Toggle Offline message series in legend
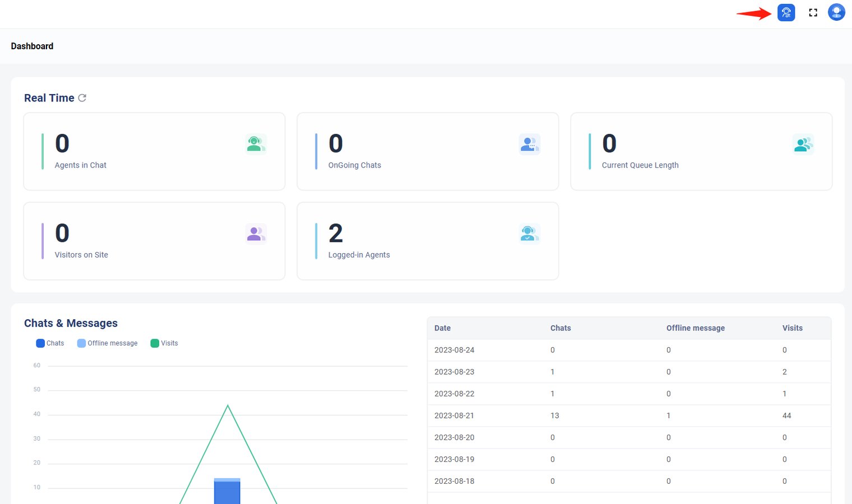 [x=107, y=343]
